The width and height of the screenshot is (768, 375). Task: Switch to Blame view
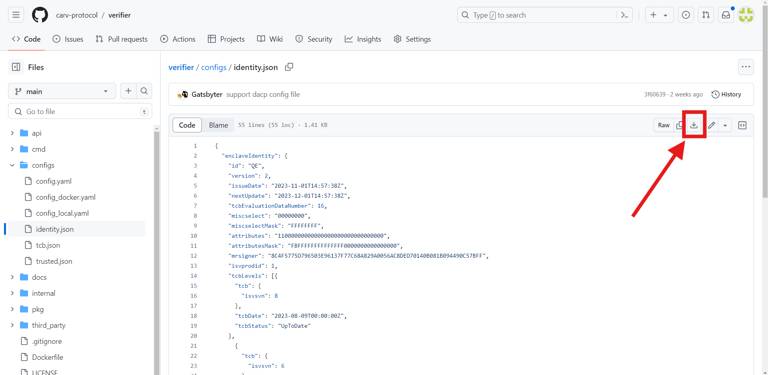coord(218,125)
